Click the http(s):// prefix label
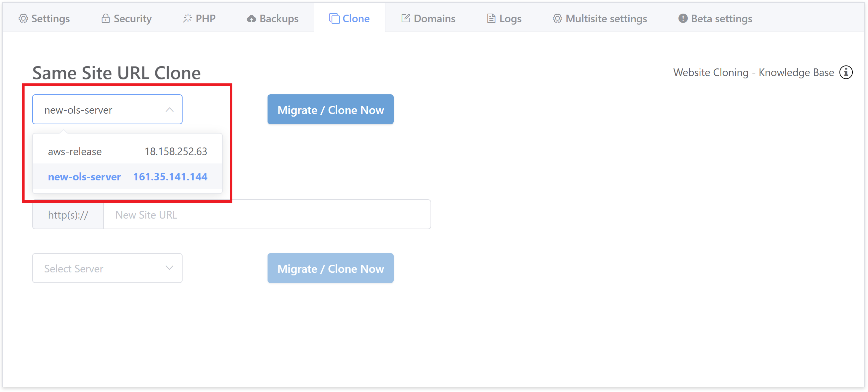868x392 pixels. click(68, 215)
